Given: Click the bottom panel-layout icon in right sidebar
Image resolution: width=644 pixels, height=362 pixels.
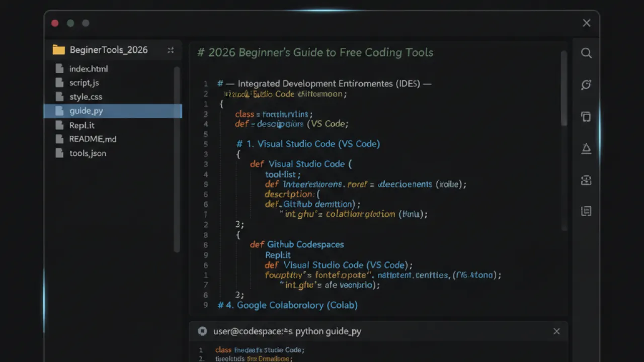Looking at the screenshot, I should click(586, 211).
